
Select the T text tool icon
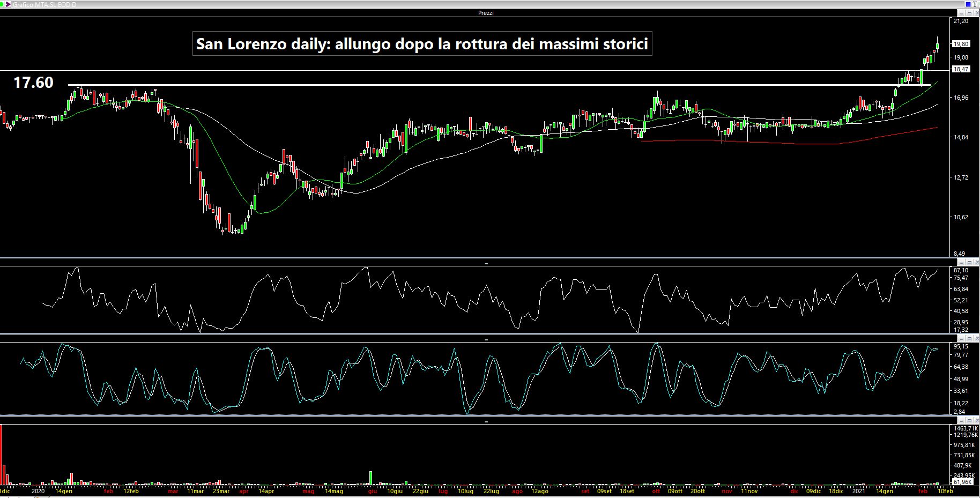coord(975,4)
